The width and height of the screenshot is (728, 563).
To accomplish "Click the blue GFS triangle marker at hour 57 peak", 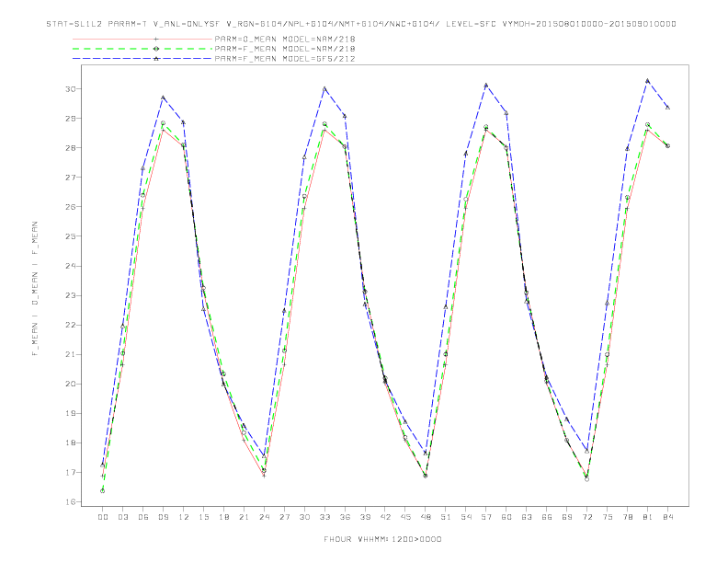I will click(486, 85).
